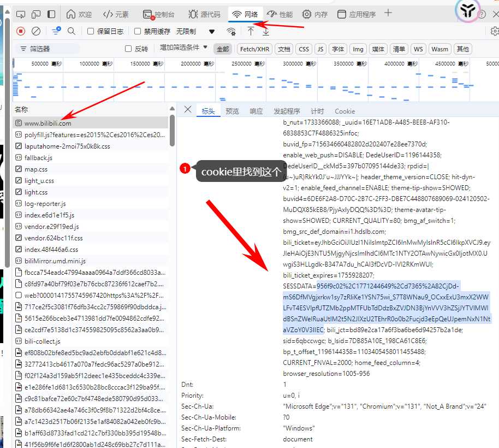Select laputahome-2moi75x0k8k.css request
Viewport: 499px width, 448px height.
(x=91, y=146)
